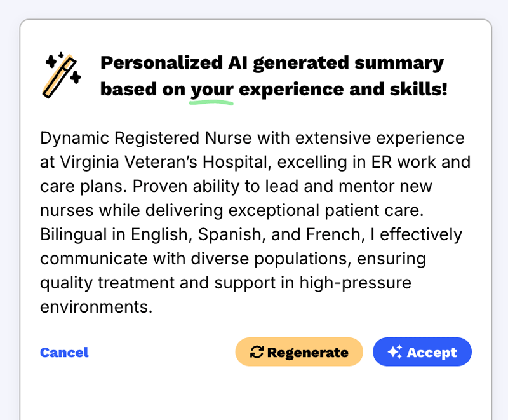
Task: Accept the AI generated summary
Action: [x=422, y=351]
